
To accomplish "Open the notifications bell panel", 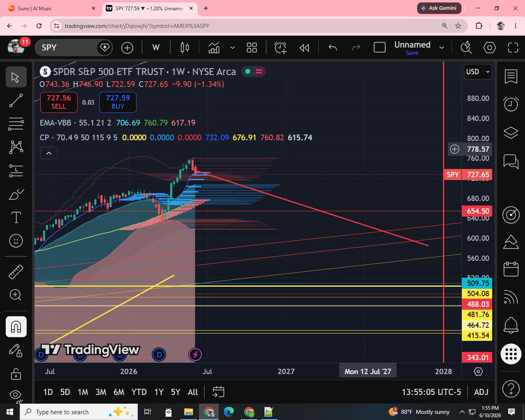I will click(x=511, y=325).
